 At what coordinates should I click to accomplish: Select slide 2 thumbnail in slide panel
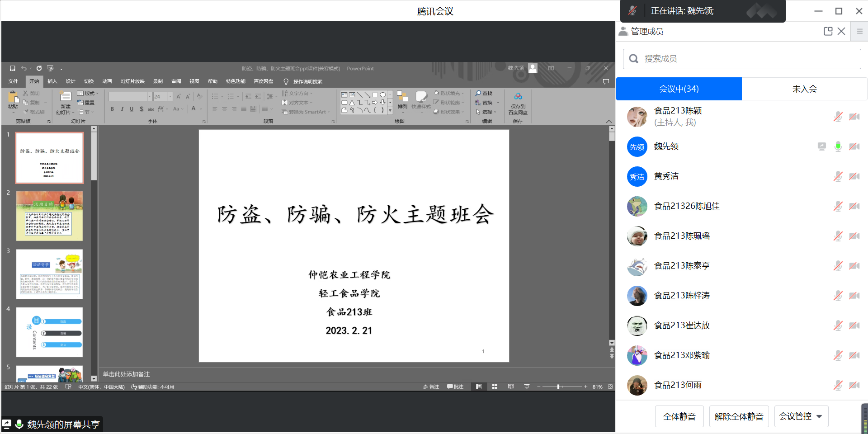pos(50,216)
